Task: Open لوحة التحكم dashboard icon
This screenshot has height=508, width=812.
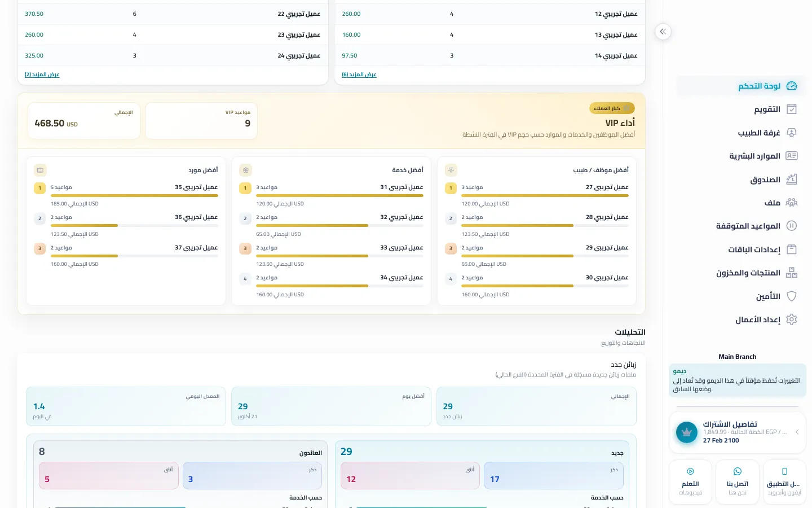Action: tap(792, 86)
